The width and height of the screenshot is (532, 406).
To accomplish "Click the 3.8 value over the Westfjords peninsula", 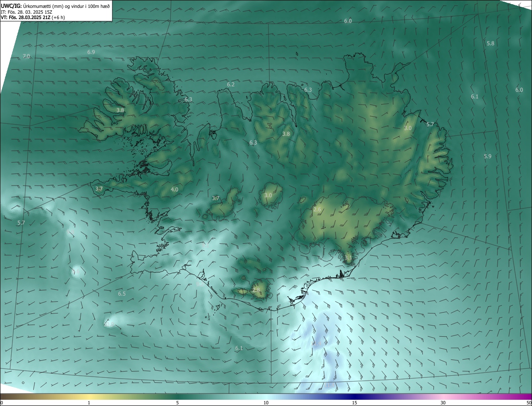I will pyautogui.click(x=120, y=110).
